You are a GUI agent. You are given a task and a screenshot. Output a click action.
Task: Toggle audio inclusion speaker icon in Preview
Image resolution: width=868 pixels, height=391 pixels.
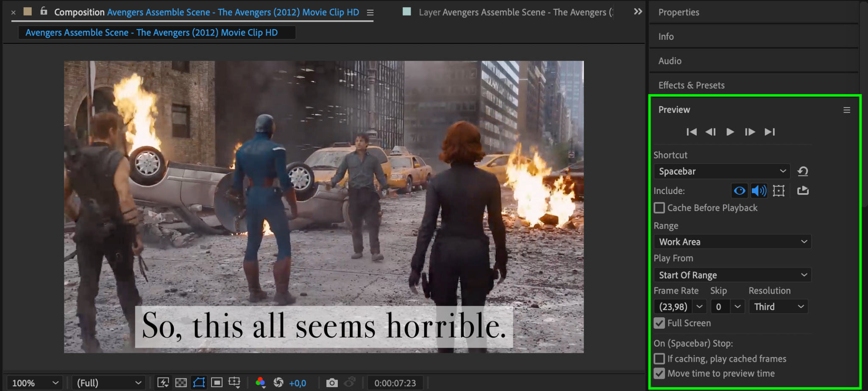click(759, 191)
